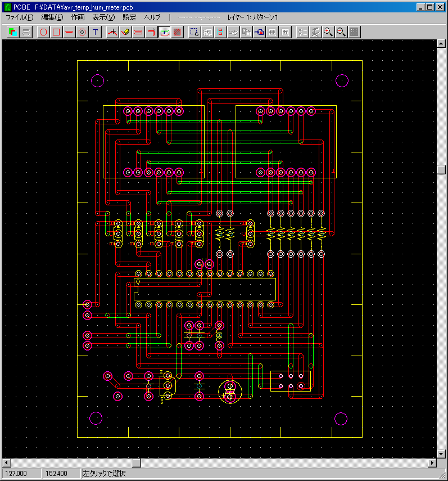Viewport: 448px width, 481px height.
Task: Click the vertical scrollbar up arrow
Action: coord(441,43)
